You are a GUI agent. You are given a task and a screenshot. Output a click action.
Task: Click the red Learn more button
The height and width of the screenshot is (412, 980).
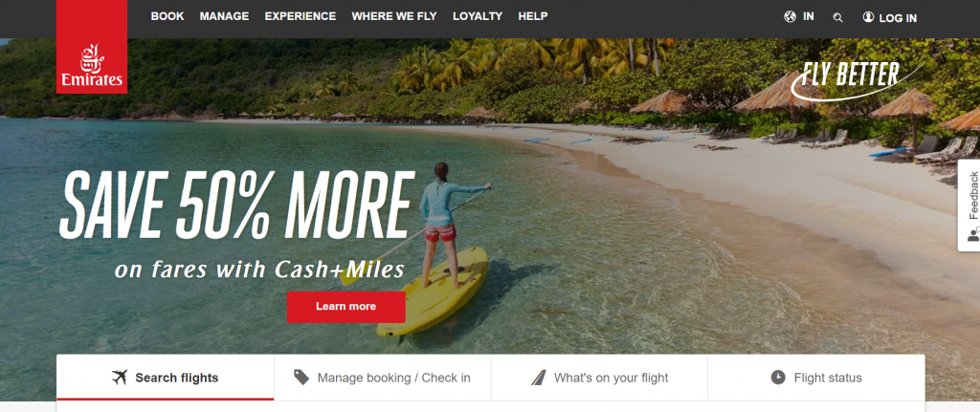click(x=346, y=307)
